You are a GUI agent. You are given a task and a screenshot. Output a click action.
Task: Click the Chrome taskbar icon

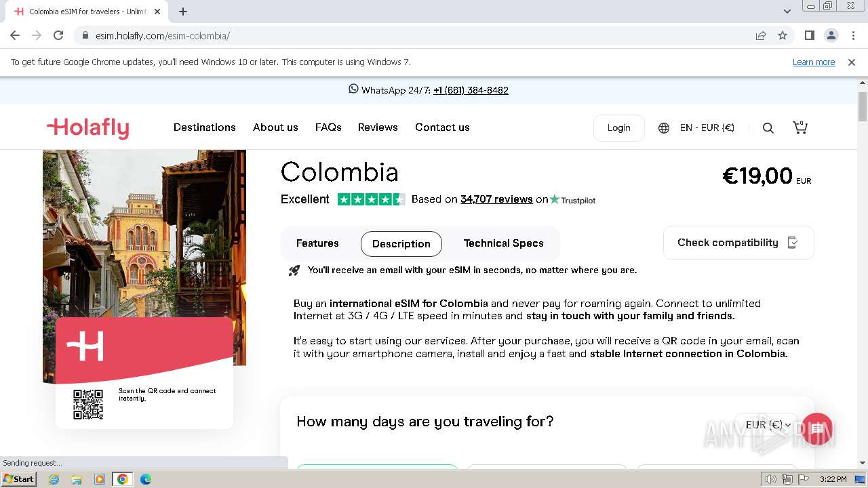pyautogui.click(x=123, y=479)
